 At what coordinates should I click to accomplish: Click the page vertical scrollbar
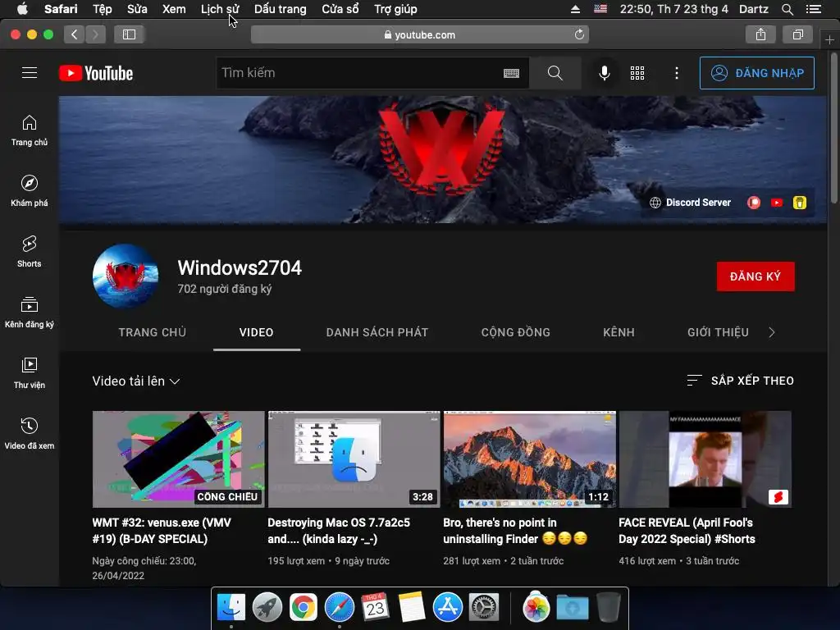point(833,129)
